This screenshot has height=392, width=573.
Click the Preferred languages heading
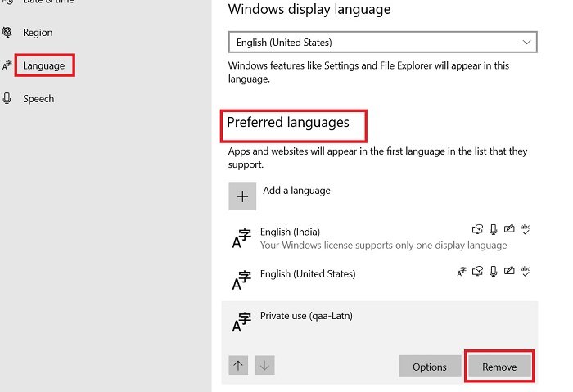(x=288, y=123)
